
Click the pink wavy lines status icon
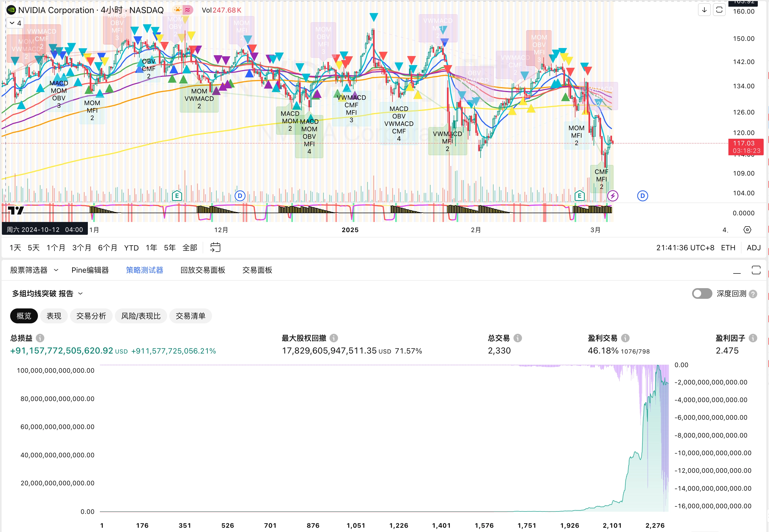[x=188, y=10]
